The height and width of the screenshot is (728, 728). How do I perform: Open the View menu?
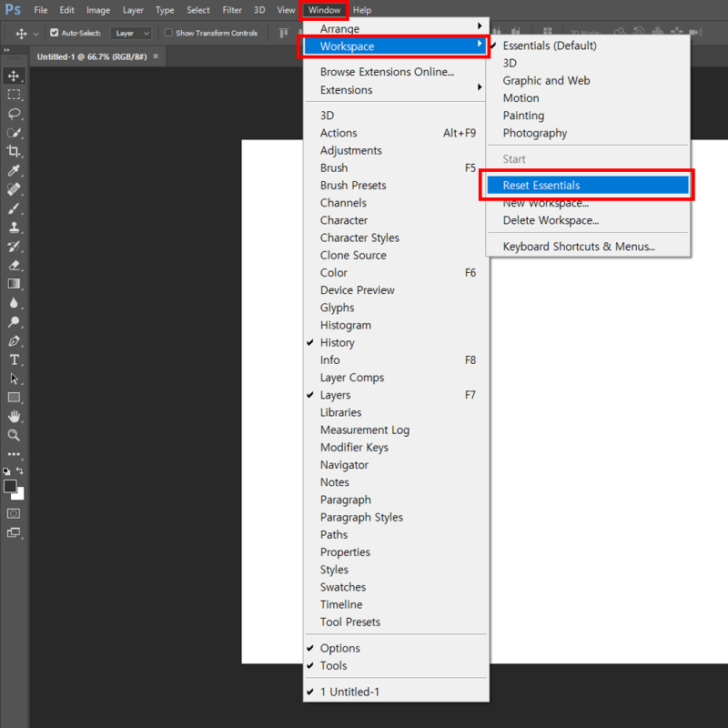[286, 10]
